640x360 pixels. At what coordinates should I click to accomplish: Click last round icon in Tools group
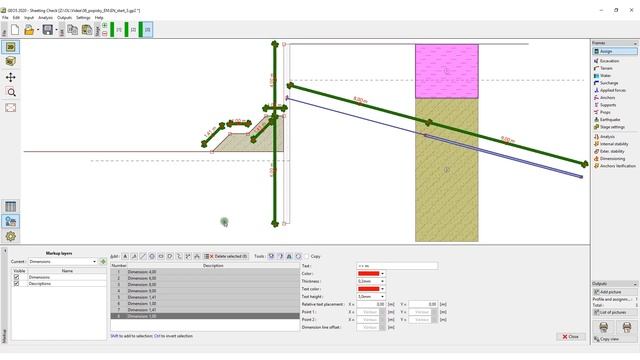pos(298,256)
